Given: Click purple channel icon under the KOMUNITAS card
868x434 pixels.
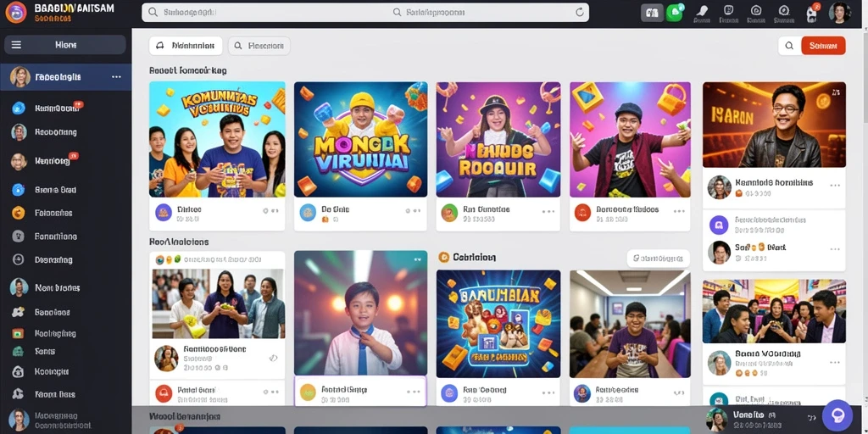Looking at the screenshot, I should tap(164, 212).
